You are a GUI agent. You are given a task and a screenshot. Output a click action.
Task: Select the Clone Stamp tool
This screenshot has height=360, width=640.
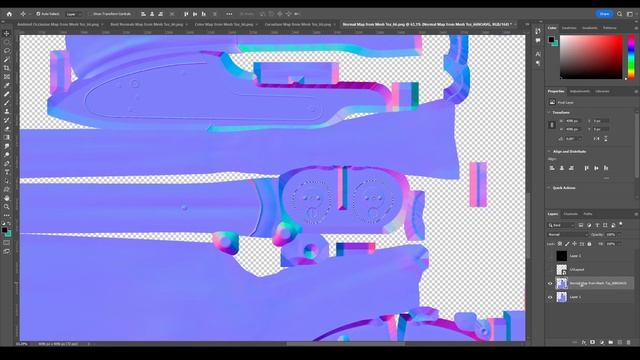tap(7, 111)
